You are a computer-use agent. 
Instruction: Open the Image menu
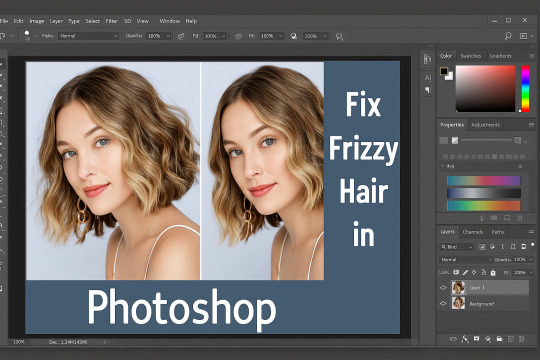point(37,21)
